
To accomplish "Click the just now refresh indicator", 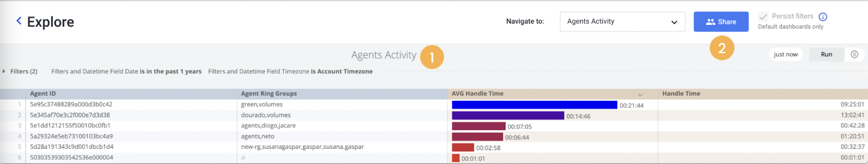I will pos(786,54).
